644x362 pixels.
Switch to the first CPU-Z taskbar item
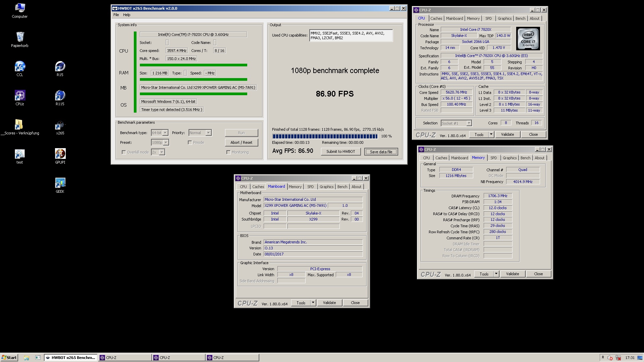click(x=125, y=358)
